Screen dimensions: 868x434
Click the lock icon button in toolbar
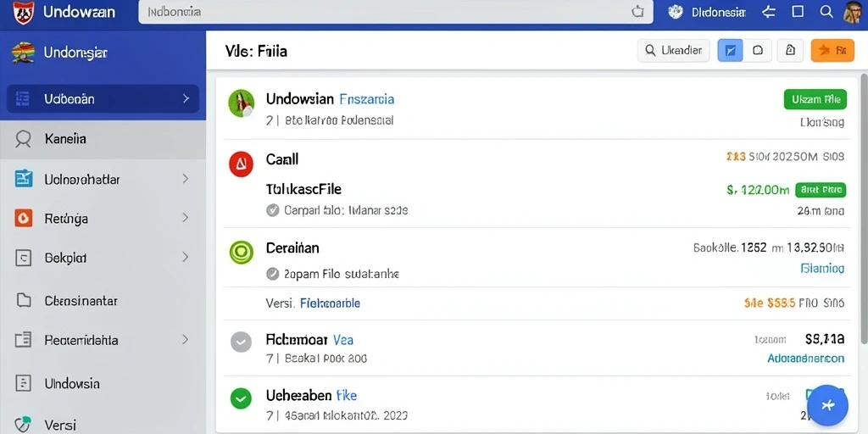[790, 50]
